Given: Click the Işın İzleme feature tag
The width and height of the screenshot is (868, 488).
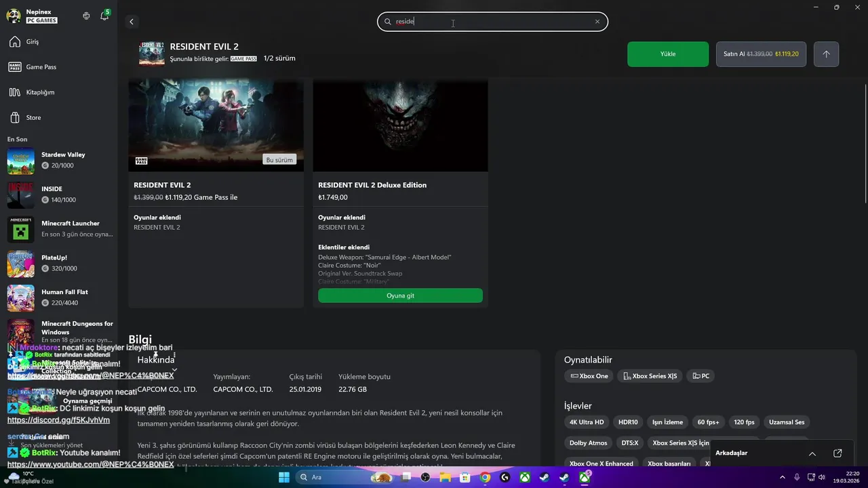Looking at the screenshot, I should 667,422.
